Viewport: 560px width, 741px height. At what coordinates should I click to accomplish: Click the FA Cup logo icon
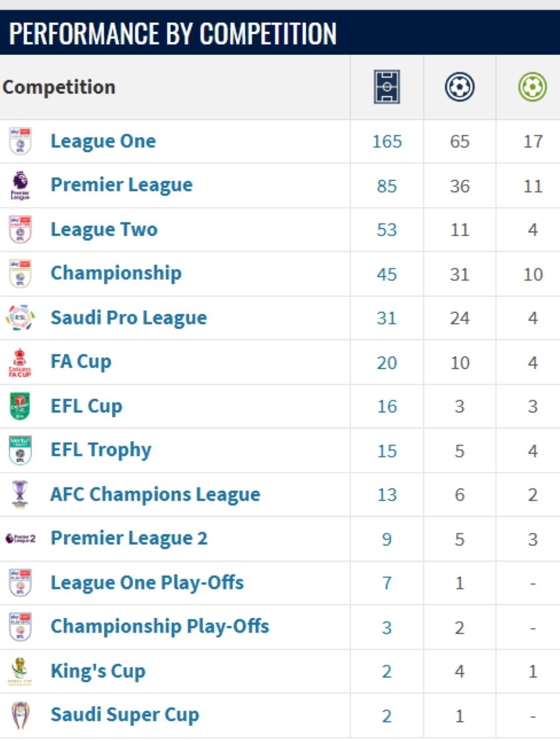(x=20, y=362)
